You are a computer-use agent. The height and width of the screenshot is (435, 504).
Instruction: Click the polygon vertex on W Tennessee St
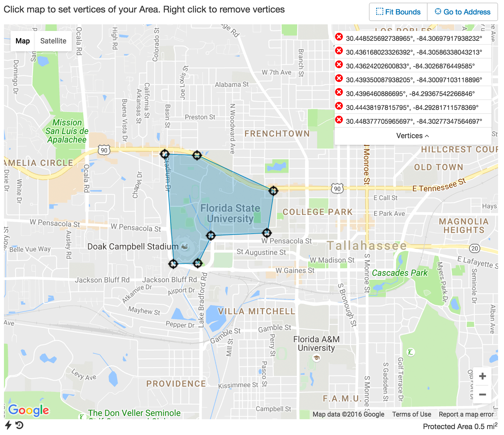coord(273,191)
